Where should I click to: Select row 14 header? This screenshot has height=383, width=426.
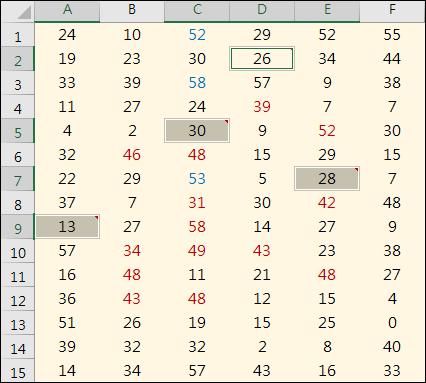tap(18, 347)
